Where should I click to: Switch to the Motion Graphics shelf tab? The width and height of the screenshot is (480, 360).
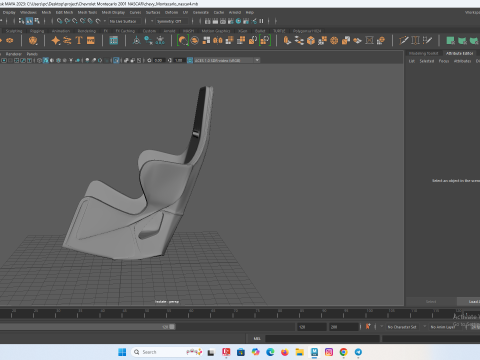click(216, 31)
